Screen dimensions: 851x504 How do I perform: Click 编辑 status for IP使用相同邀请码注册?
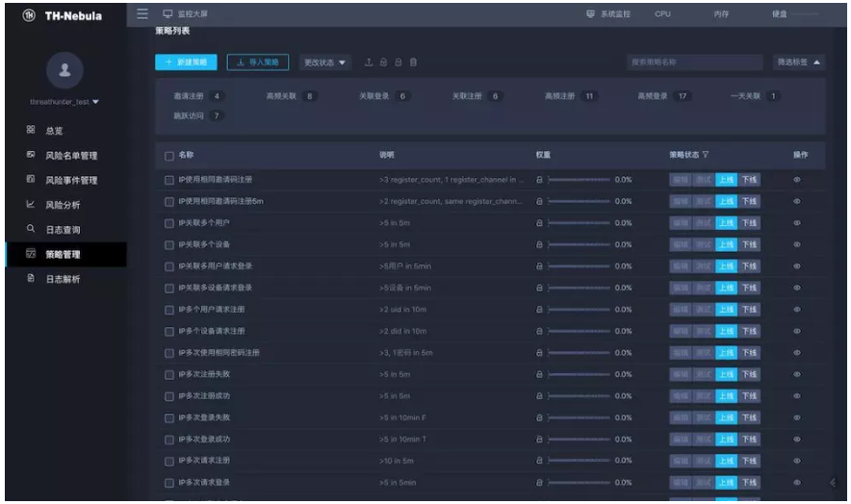pos(681,180)
